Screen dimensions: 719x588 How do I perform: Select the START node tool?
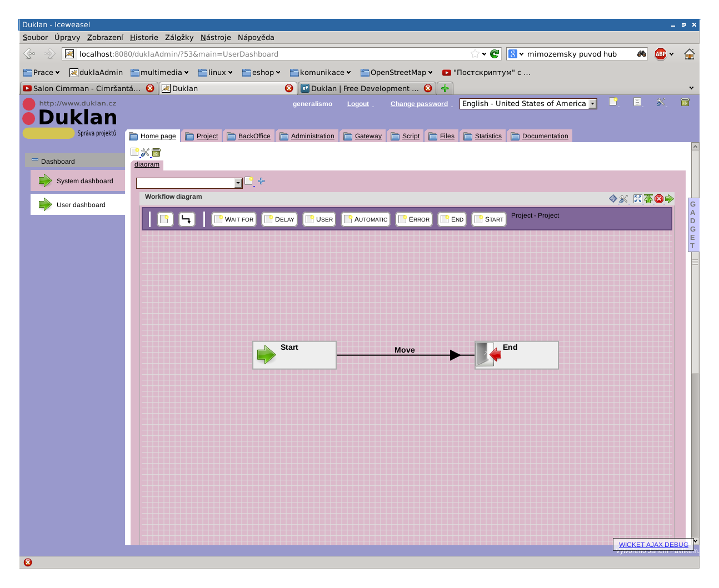click(x=488, y=219)
